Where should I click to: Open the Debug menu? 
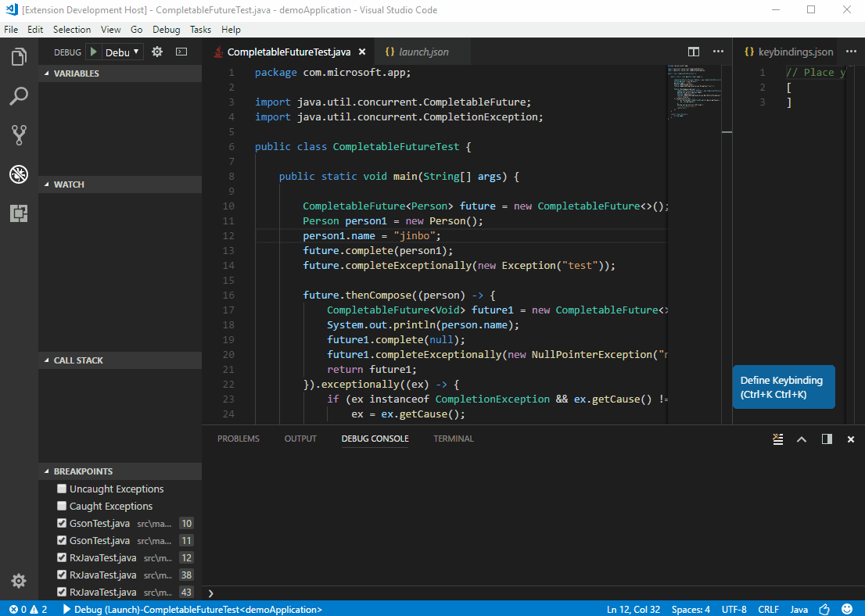pos(166,29)
